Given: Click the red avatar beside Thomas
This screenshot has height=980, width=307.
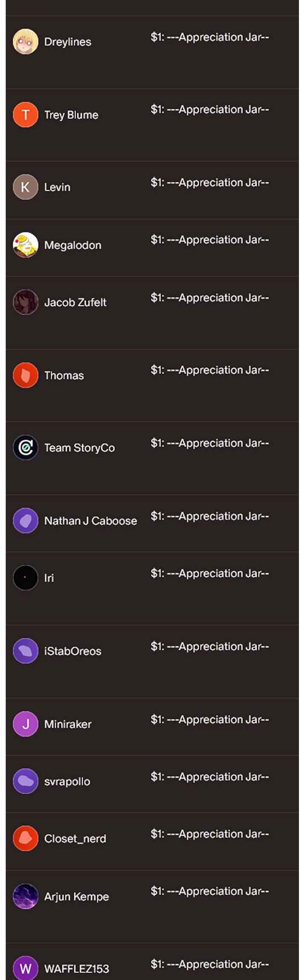Looking at the screenshot, I should pyautogui.click(x=26, y=375).
